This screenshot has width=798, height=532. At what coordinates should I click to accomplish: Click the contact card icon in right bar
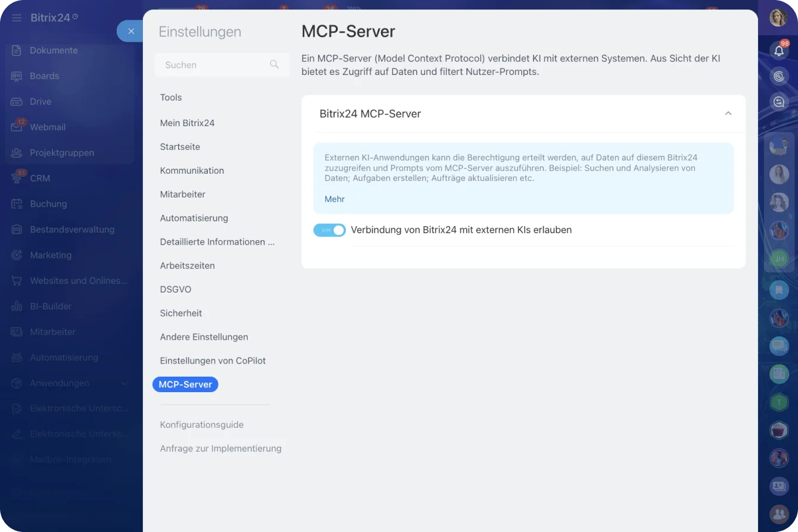(779, 486)
